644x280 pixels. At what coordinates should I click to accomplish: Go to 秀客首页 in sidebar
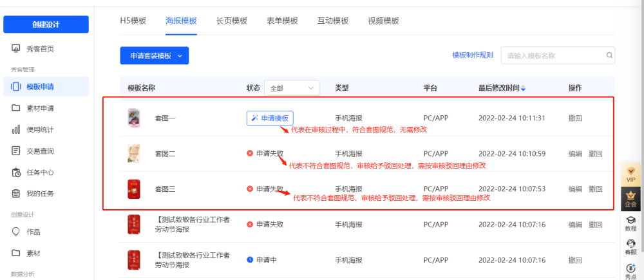coord(40,49)
